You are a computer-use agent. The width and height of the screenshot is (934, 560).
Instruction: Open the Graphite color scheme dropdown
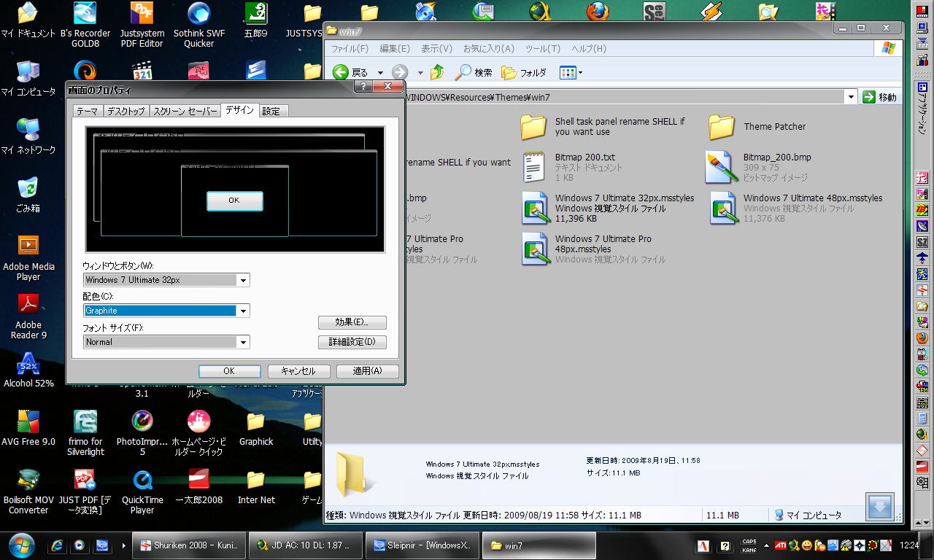[x=243, y=311]
